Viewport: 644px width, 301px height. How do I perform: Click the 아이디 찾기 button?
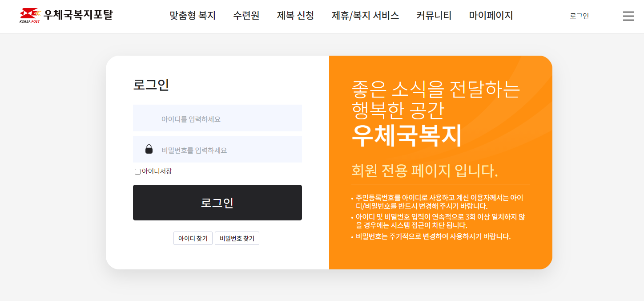click(x=193, y=238)
